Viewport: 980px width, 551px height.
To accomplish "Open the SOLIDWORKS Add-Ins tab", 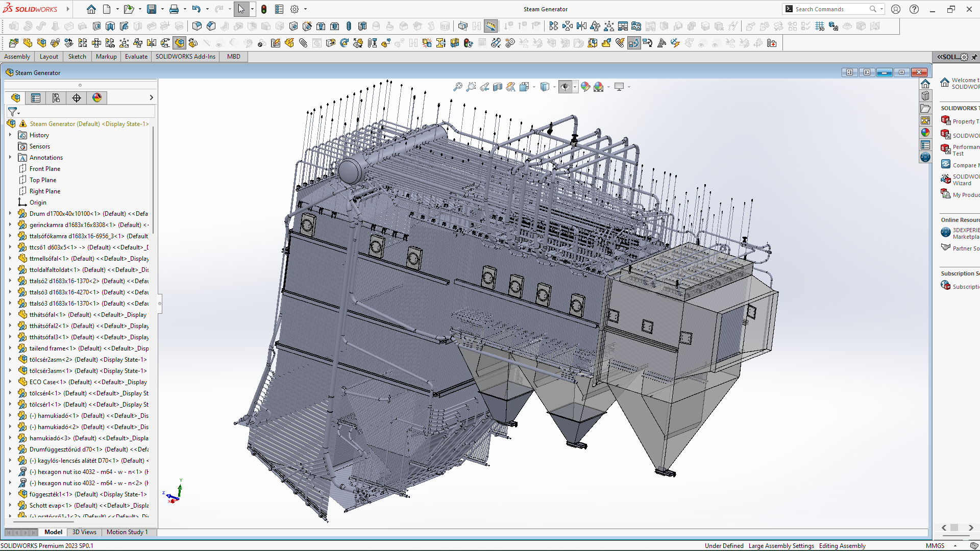I will pyautogui.click(x=185, y=57).
